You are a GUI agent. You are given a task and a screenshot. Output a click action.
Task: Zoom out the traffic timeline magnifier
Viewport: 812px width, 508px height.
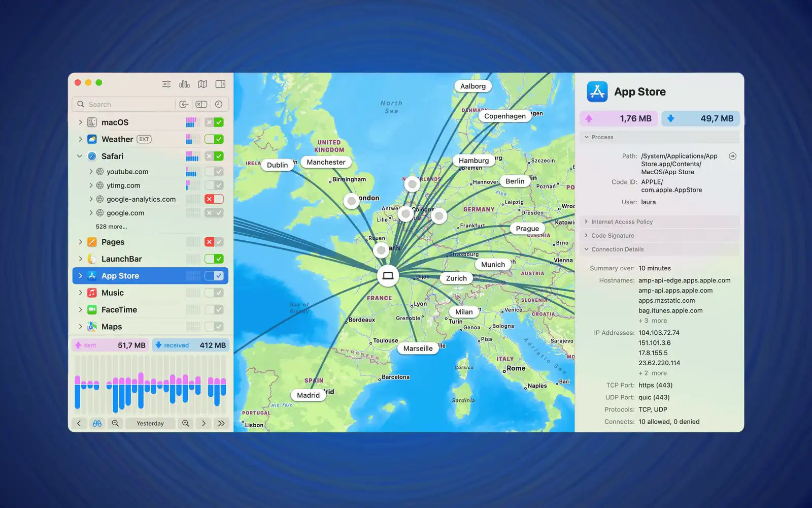115,423
